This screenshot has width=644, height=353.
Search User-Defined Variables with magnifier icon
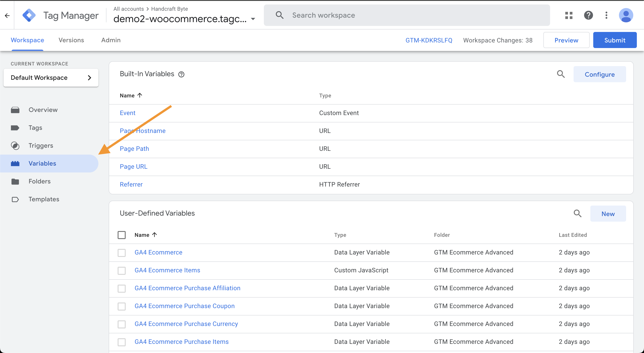click(x=578, y=213)
